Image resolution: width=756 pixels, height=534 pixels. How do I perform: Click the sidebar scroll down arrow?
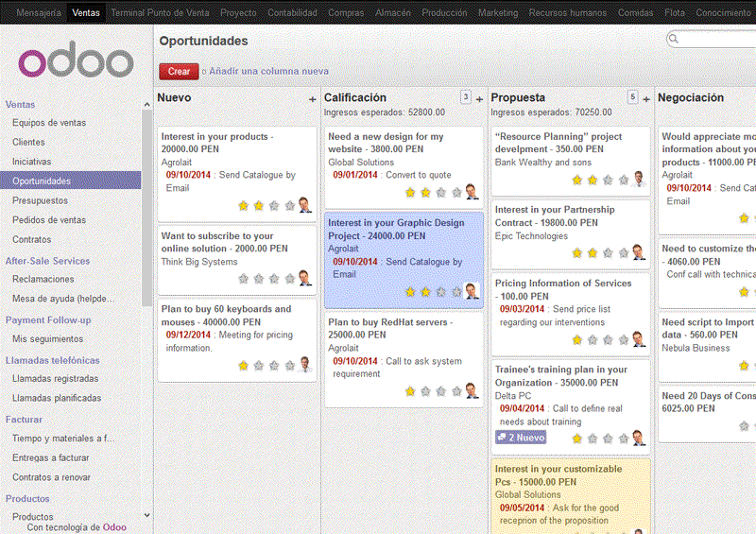point(146,516)
